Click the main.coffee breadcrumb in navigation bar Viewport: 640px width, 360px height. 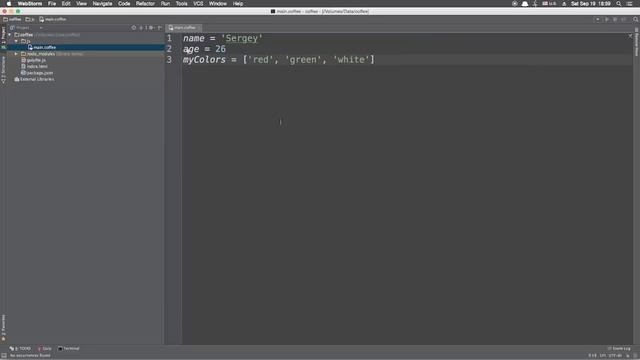pyautogui.click(x=53, y=19)
